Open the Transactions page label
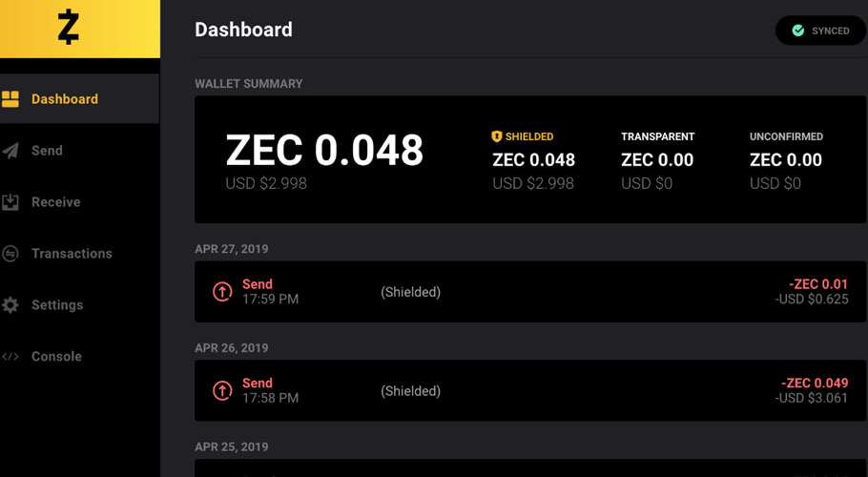 click(72, 254)
